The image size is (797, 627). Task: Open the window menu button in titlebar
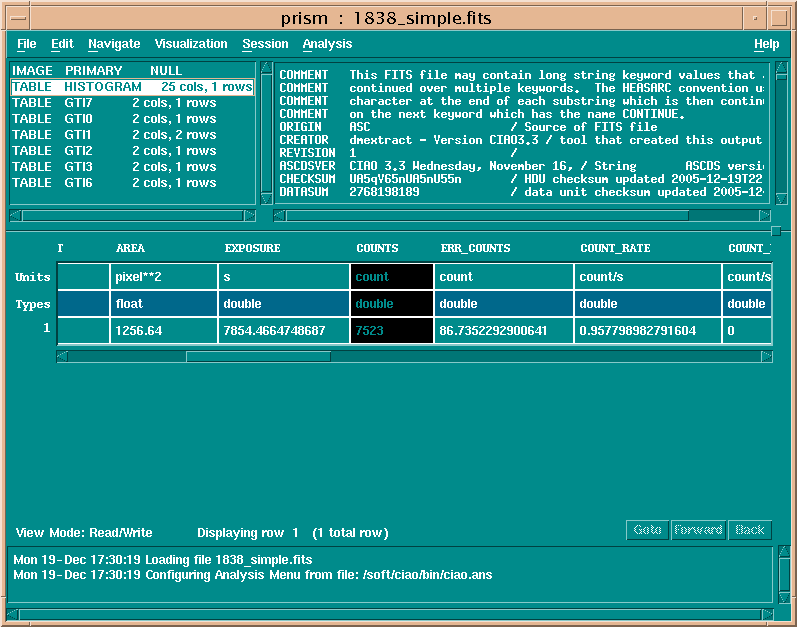18,18
